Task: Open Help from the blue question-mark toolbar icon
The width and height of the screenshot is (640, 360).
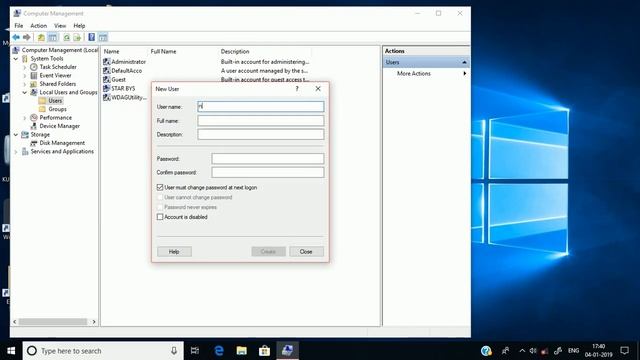Action: [x=91, y=38]
